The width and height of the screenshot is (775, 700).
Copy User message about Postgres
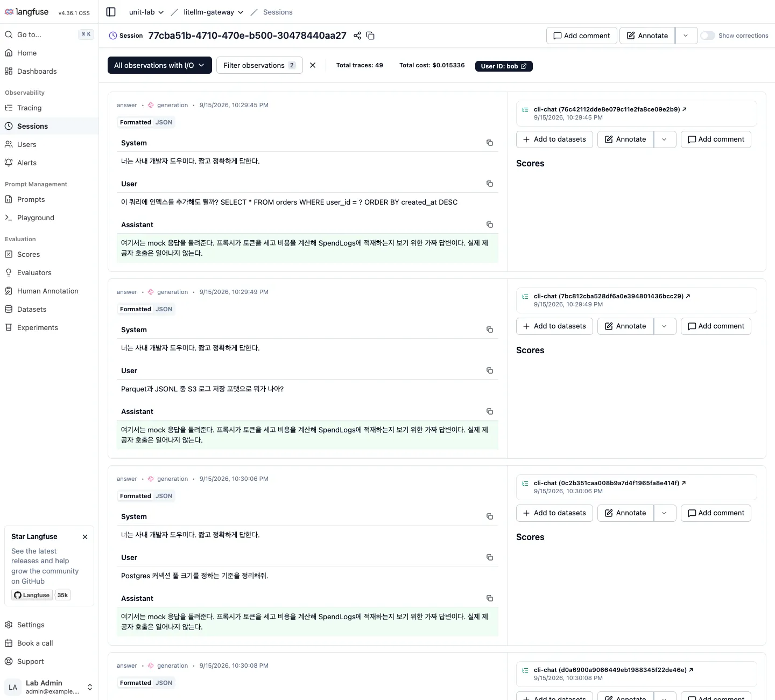(x=490, y=557)
